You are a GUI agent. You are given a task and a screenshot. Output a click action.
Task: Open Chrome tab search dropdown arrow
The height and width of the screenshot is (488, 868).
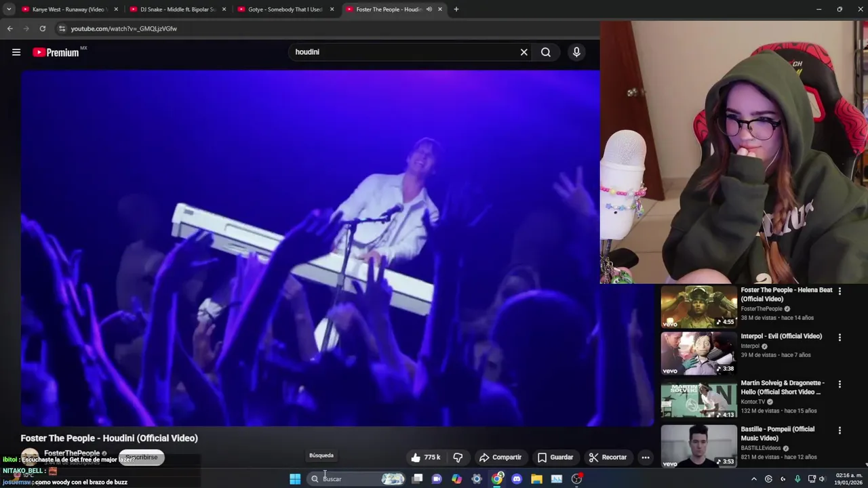point(9,9)
